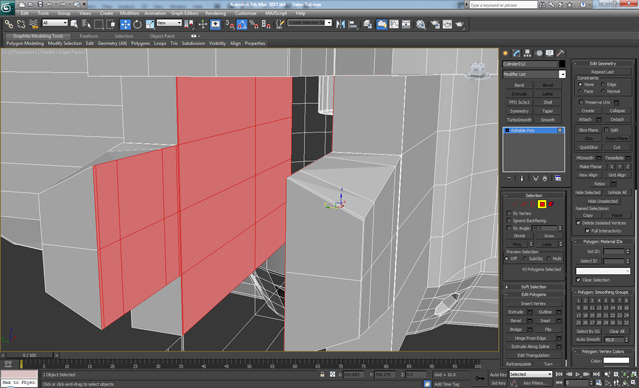This screenshot has height=388, width=639.
Task: Select Polygon sub-object level icon
Action: point(542,204)
